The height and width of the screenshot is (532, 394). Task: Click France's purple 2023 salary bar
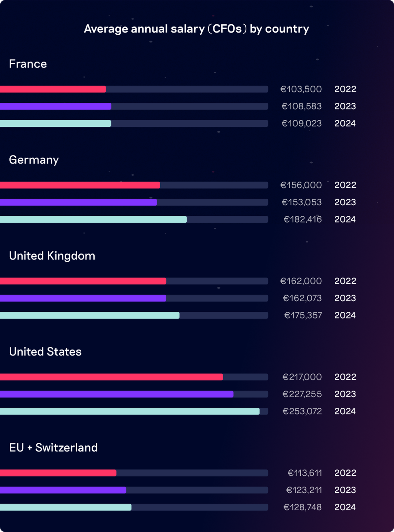[56, 106]
